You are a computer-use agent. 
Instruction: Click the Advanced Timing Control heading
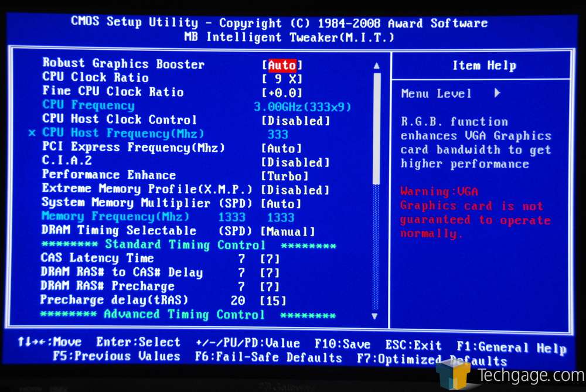pos(184,314)
